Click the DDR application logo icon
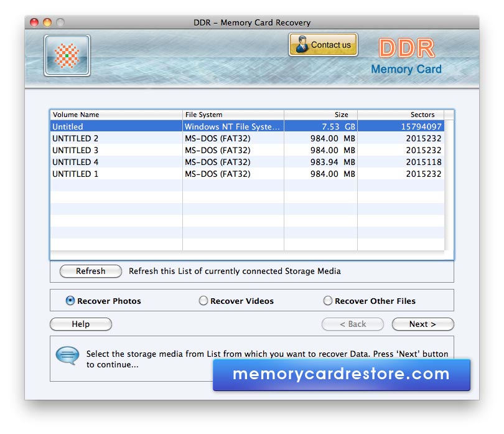 tap(67, 55)
